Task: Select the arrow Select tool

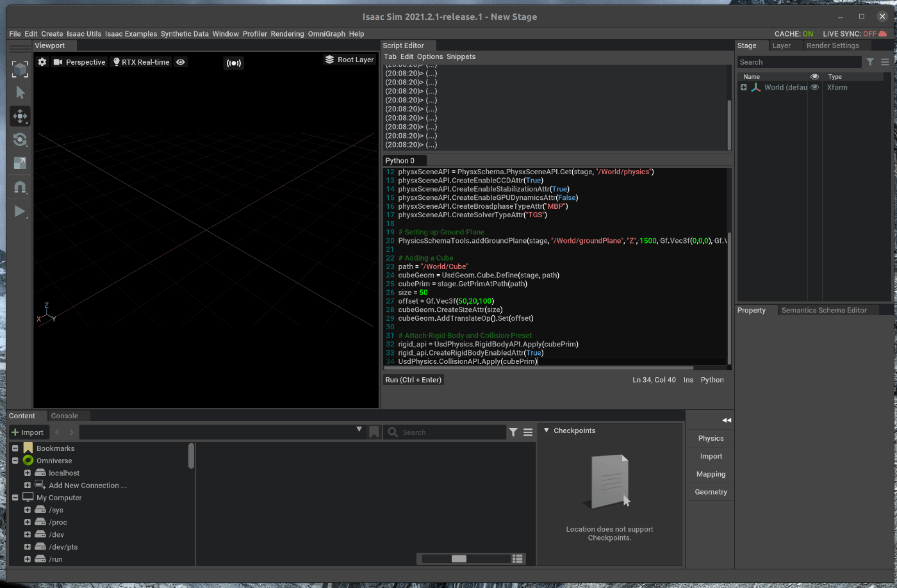Action: click(x=20, y=93)
